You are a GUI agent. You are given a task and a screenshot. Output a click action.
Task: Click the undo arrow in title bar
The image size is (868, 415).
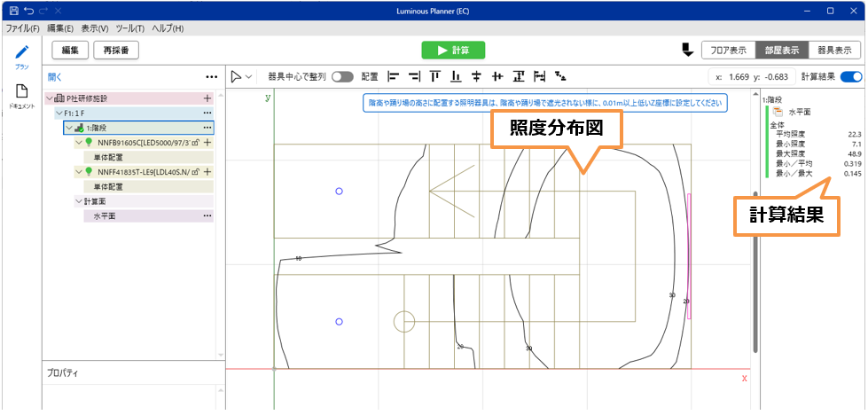pyautogui.click(x=29, y=10)
